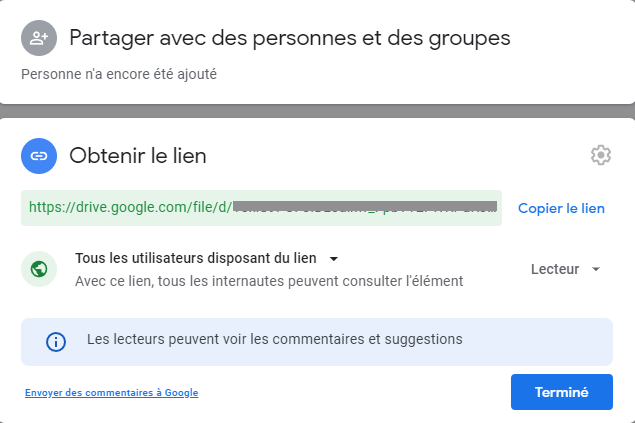Open link sharing settings gear
635x423 pixels.
coord(601,155)
